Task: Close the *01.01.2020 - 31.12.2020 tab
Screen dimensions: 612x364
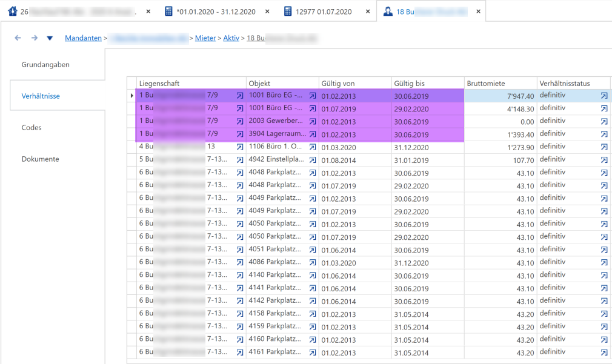Action: (267, 12)
